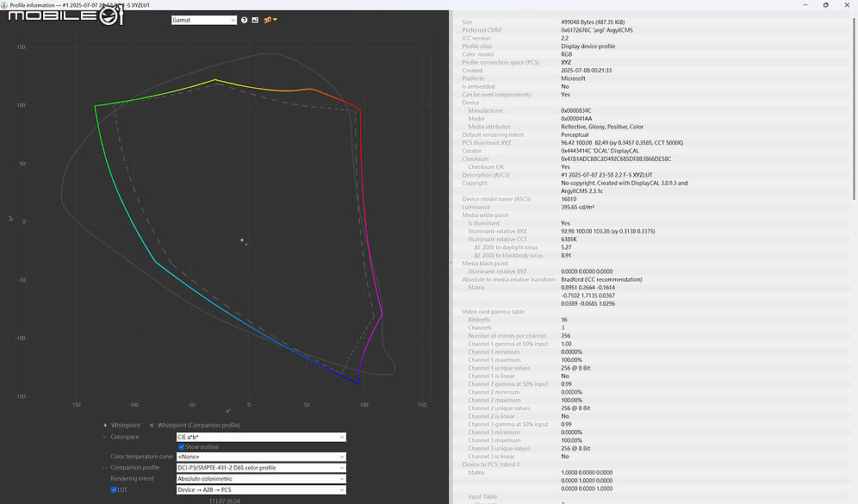Click the Creator value DisplayCAL
This screenshot has height=504, width=858.
[x=600, y=151]
